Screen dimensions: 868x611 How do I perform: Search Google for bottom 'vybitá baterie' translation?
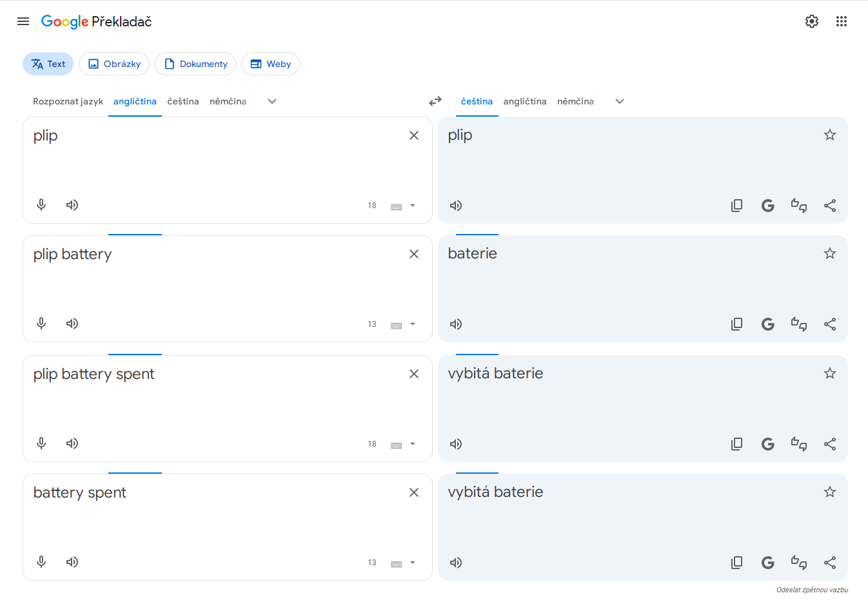[767, 563]
